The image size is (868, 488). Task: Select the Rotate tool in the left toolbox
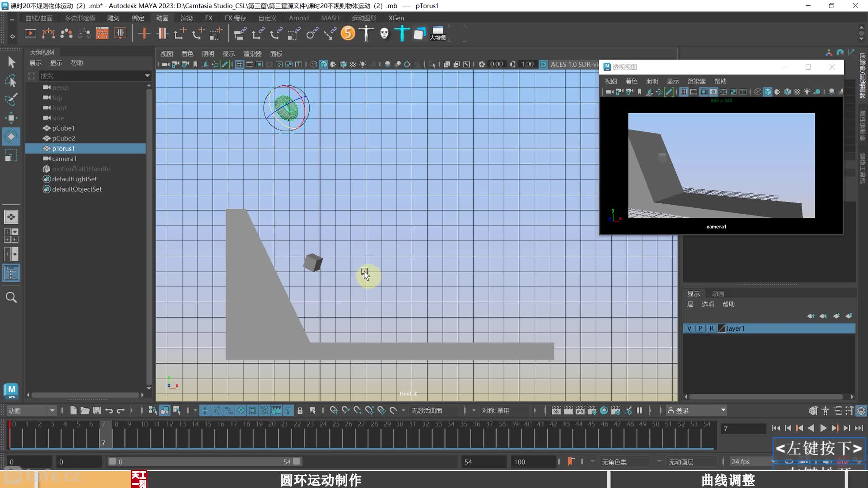click(x=11, y=137)
